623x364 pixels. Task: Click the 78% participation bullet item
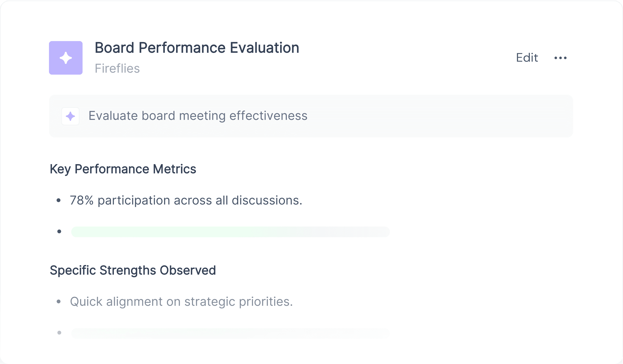point(186,200)
